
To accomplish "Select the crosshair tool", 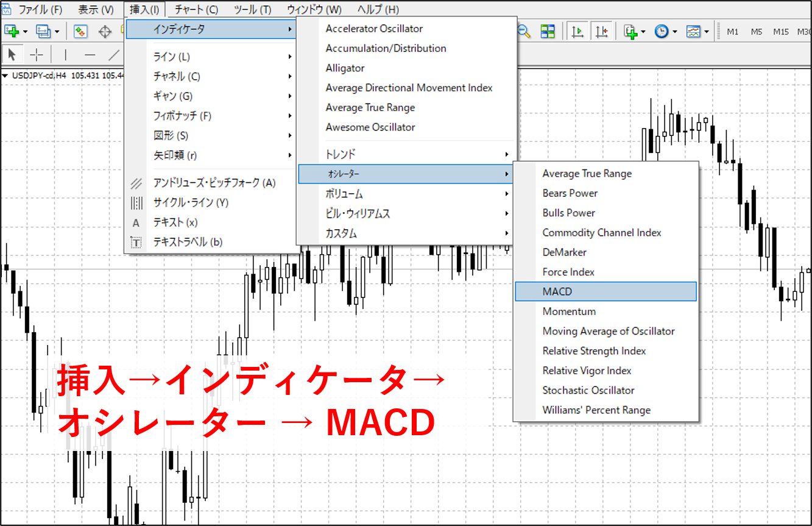I will point(36,54).
